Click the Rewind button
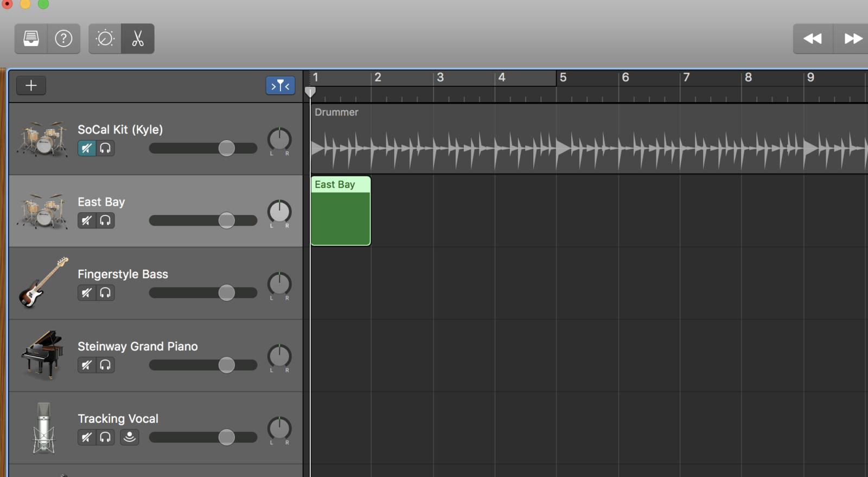Image resolution: width=868 pixels, height=477 pixels. pyautogui.click(x=812, y=39)
